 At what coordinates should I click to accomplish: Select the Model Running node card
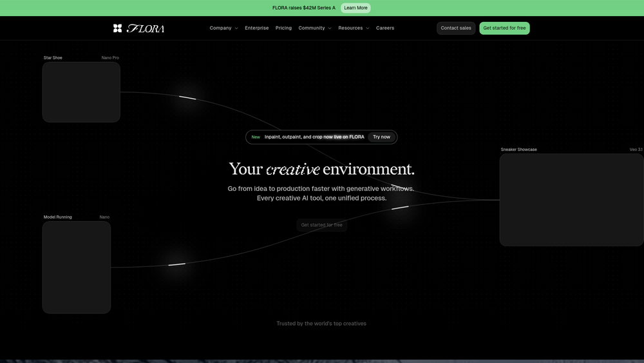point(77,267)
